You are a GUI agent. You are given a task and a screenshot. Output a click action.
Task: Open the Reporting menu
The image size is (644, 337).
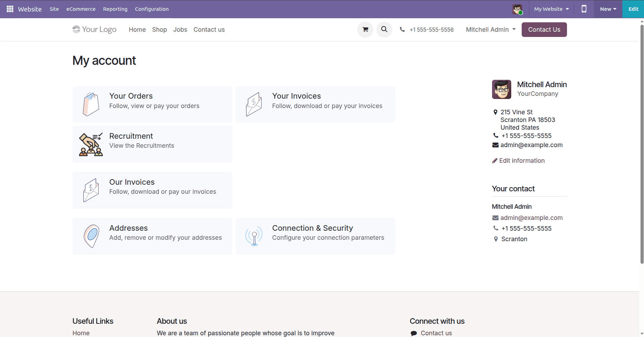[115, 9]
